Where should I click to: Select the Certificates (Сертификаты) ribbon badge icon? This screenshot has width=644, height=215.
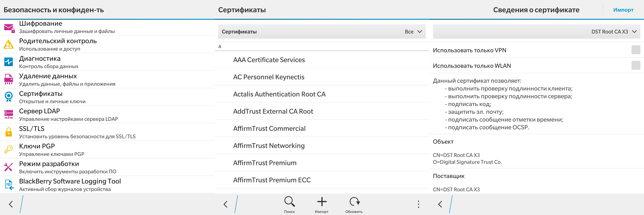click(x=9, y=97)
